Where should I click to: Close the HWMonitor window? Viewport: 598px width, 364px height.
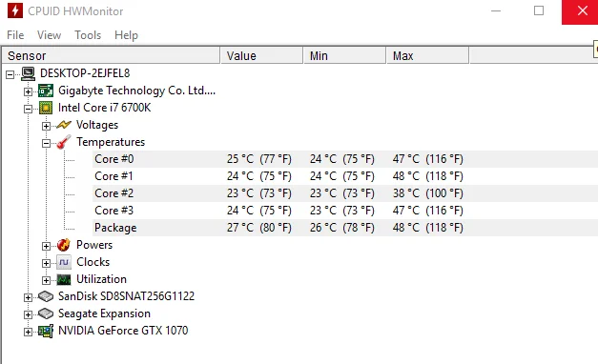581,11
